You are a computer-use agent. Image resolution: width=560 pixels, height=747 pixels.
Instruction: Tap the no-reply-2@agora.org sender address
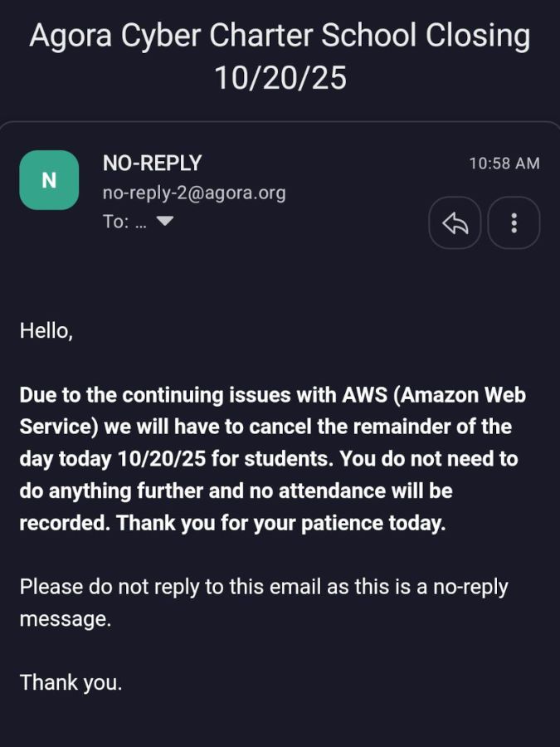(193, 193)
